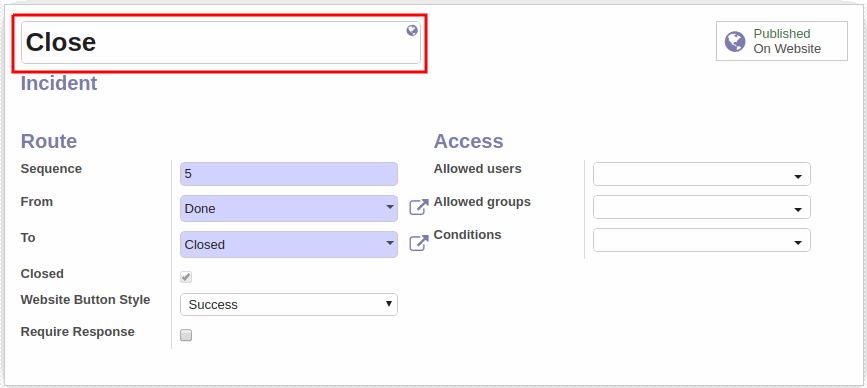This screenshot has width=867, height=388.
Task: Click the Access section heading
Action: [x=468, y=141]
